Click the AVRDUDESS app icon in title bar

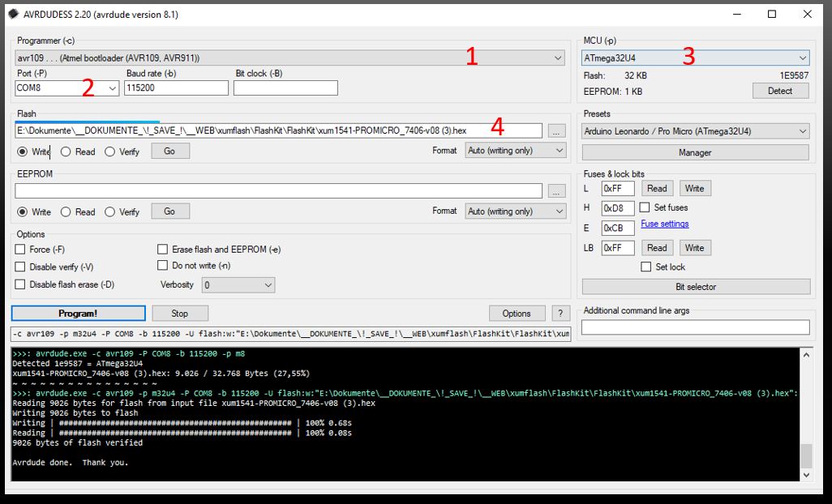click(13, 15)
